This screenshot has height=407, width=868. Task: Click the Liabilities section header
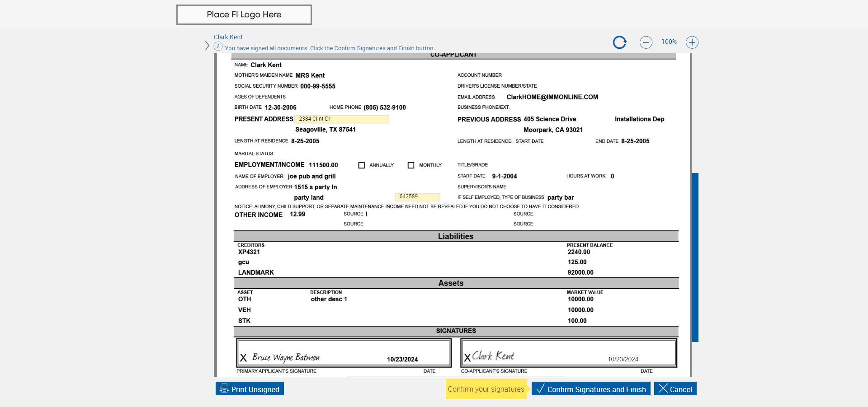point(456,236)
